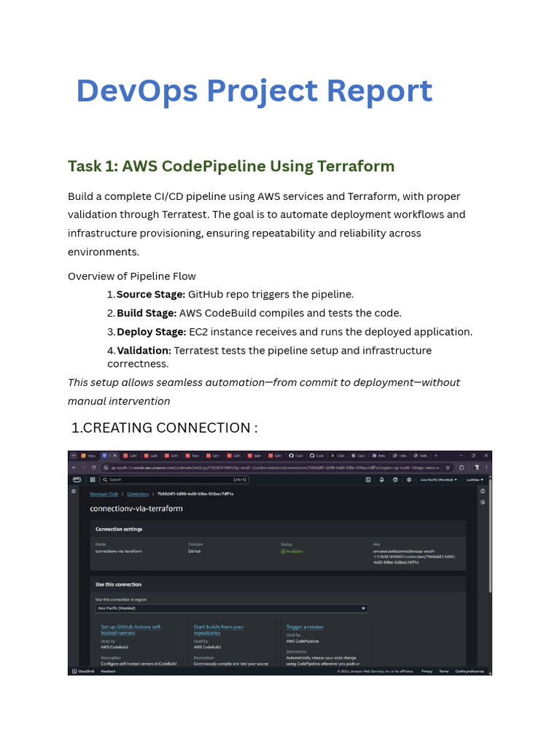This screenshot has height=747, width=560.
Task: Switch to the New browser tab
Action: [379, 456]
